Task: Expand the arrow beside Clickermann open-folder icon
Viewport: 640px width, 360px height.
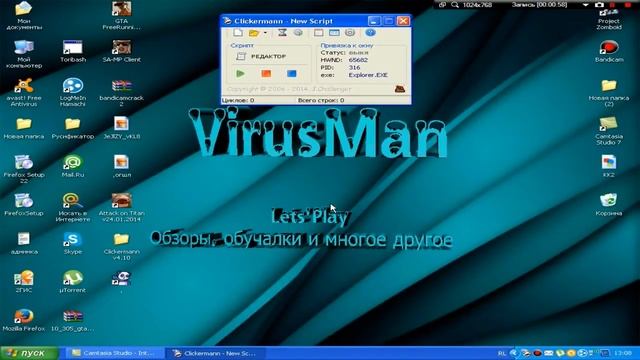Action: point(265,33)
